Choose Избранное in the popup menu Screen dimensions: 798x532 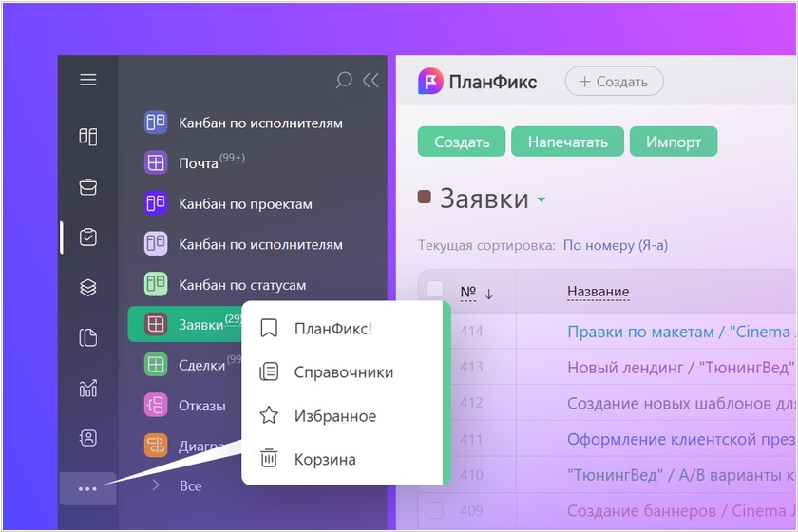pos(334,416)
